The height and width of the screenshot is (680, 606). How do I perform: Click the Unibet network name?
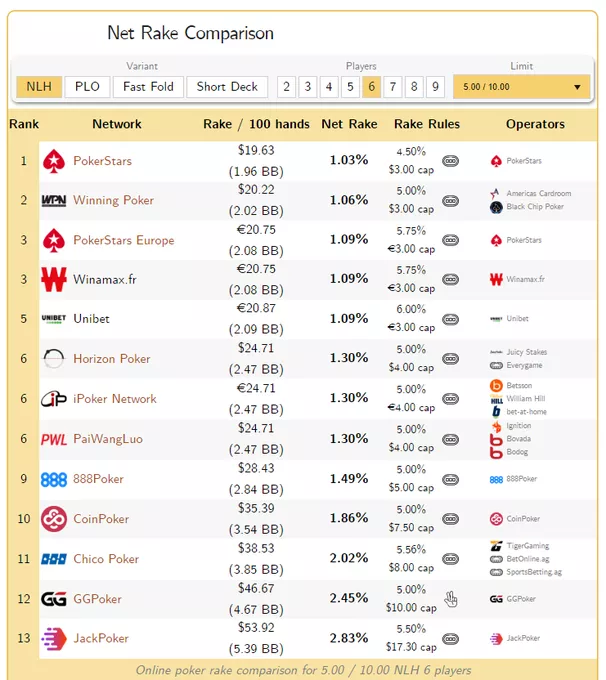coord(91,319)
